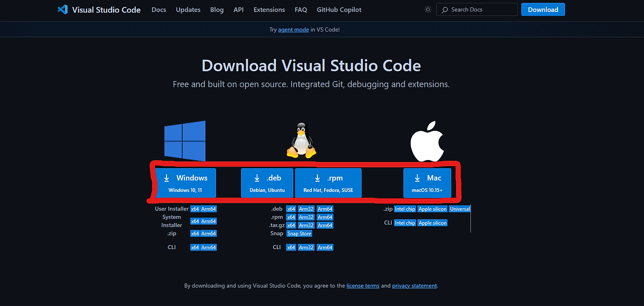Viewport: 644px width, 306px height.
Task: Select Intel chip for Mac CLI
Action: click(405, 223)
